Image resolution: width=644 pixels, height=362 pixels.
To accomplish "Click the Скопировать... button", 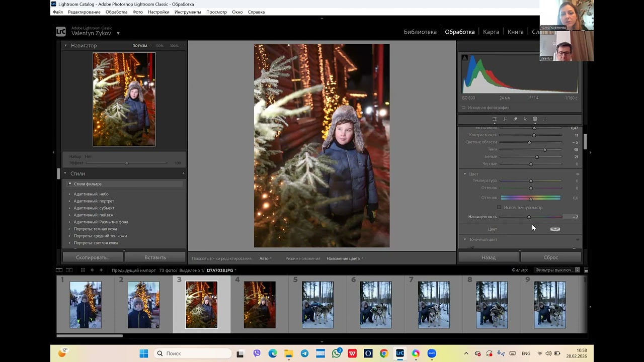I will [x=92, y=257].
